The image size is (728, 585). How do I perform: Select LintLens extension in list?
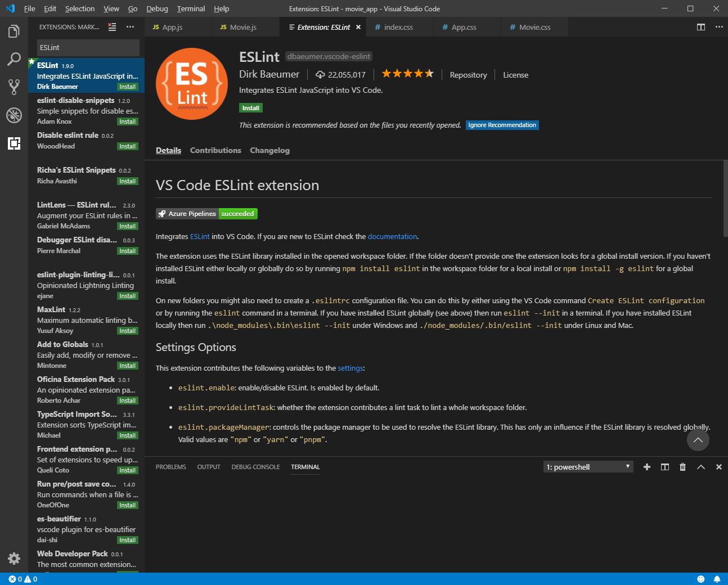click(x=86, y=215)
